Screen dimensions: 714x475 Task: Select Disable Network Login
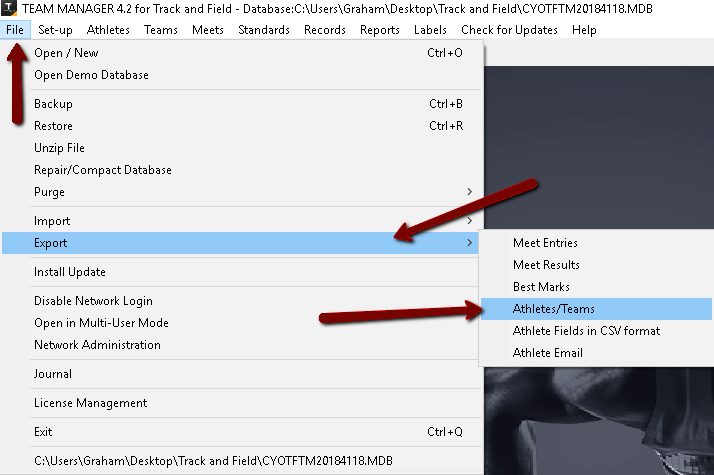(x=241, y=301)
